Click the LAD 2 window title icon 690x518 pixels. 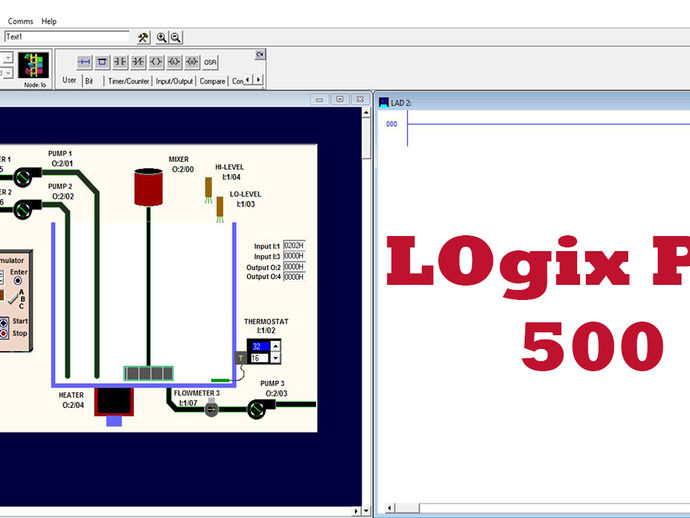click(384, 103)
